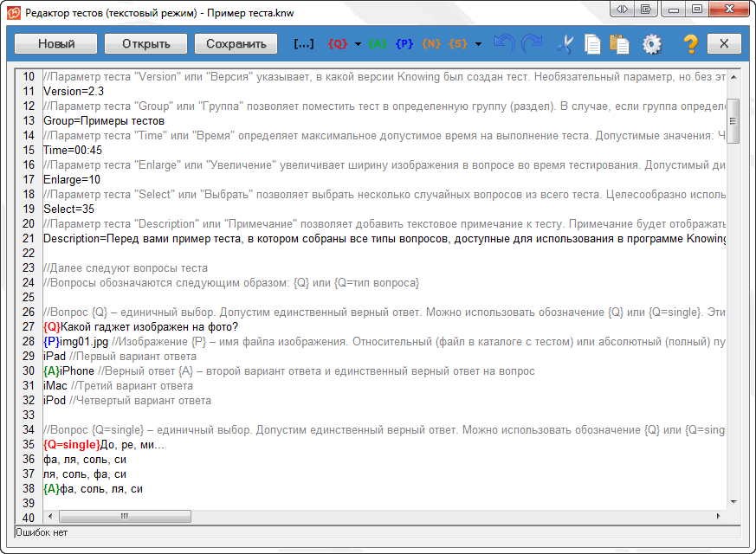The image size is (756, 554).
Task: Undo the last edit
Action: (x=504, y=44)
